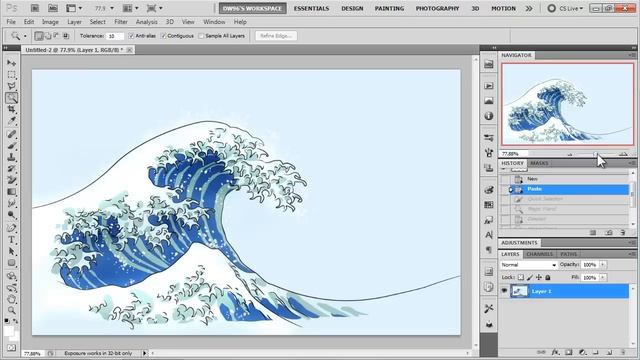Create new snapshot in History panel
Screen dimensions: 640x360
coord(609,233)
